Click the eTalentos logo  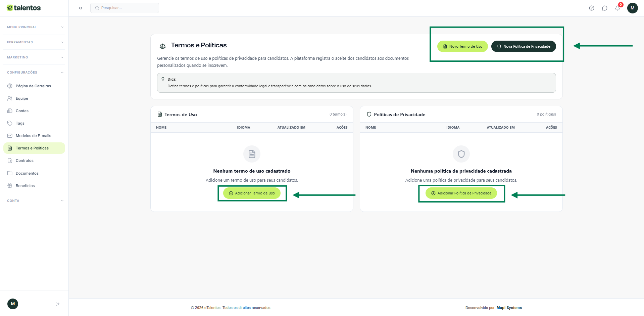(24, 8)
